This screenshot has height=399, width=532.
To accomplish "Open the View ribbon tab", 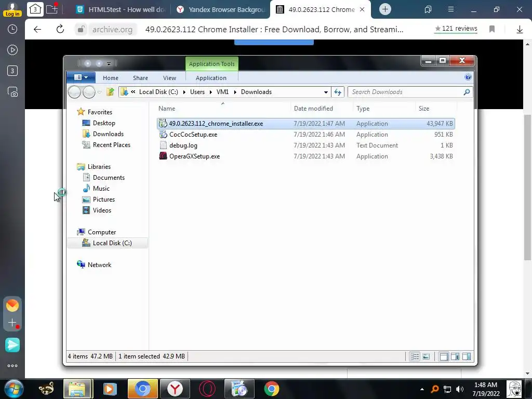I will click(x=169, y=78).
